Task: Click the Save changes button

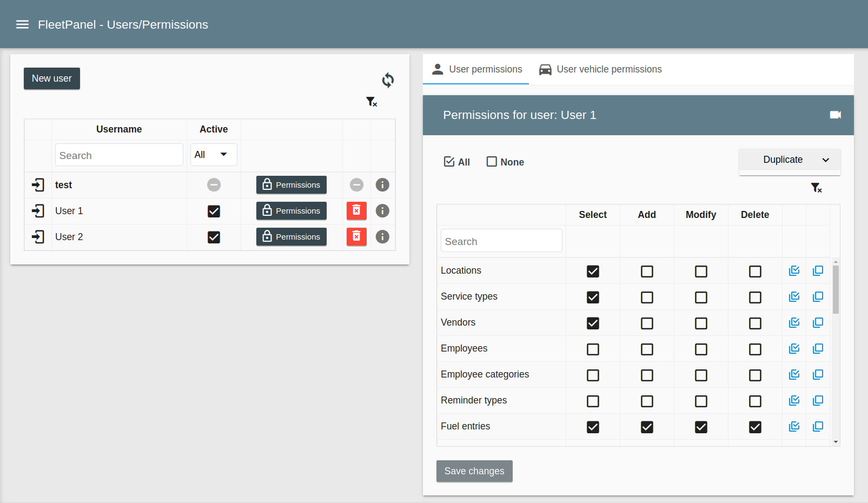Action: [474, 471]
